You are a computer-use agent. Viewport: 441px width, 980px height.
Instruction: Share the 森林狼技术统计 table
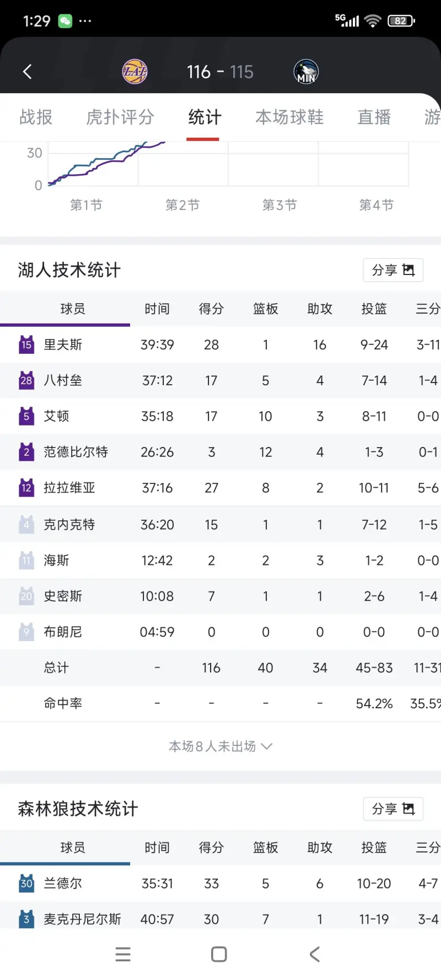pos(393,809)
